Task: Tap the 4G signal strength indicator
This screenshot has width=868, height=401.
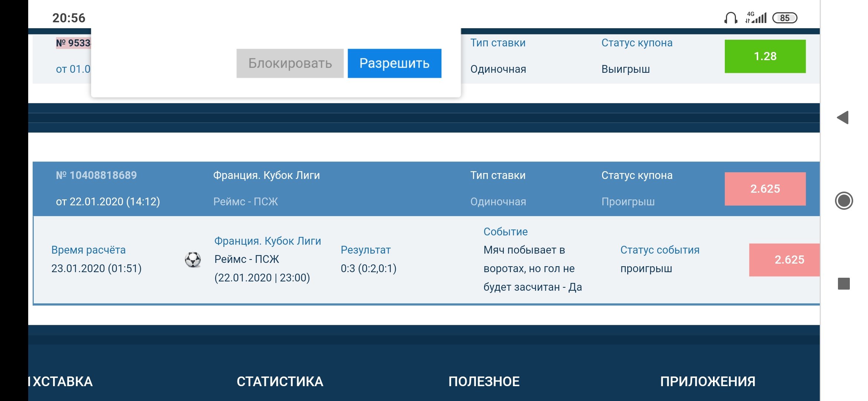Action: pos(756,17)
